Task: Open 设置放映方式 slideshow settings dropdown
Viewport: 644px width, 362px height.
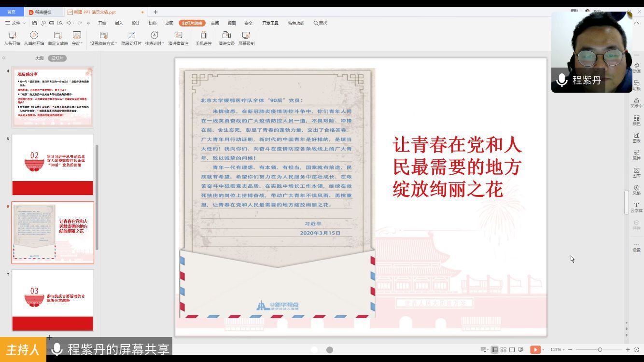Action: (103, 38)
